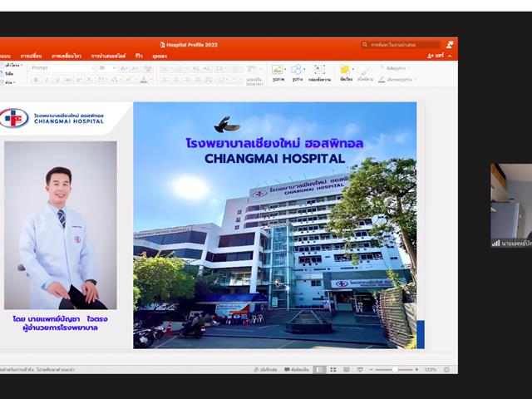Click the increase indent icon

(x=207, y=69)
